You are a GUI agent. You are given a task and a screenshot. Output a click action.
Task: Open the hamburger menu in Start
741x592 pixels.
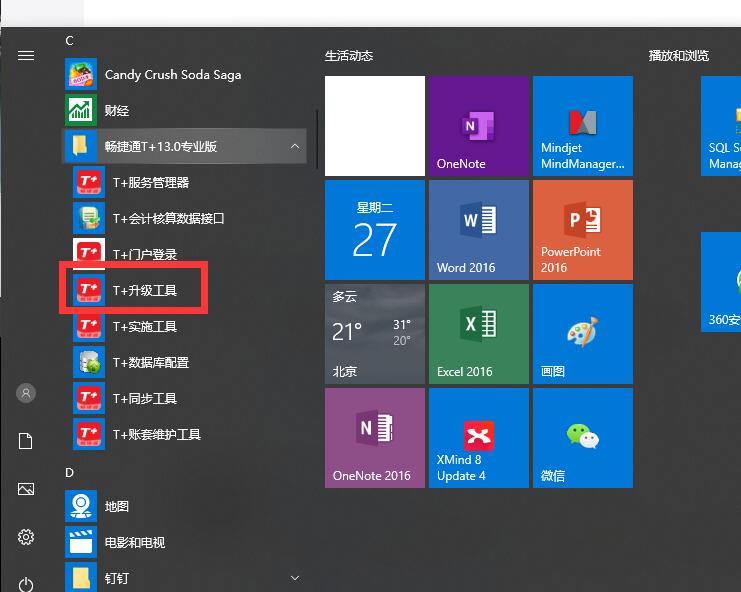(x=26, y=56)
